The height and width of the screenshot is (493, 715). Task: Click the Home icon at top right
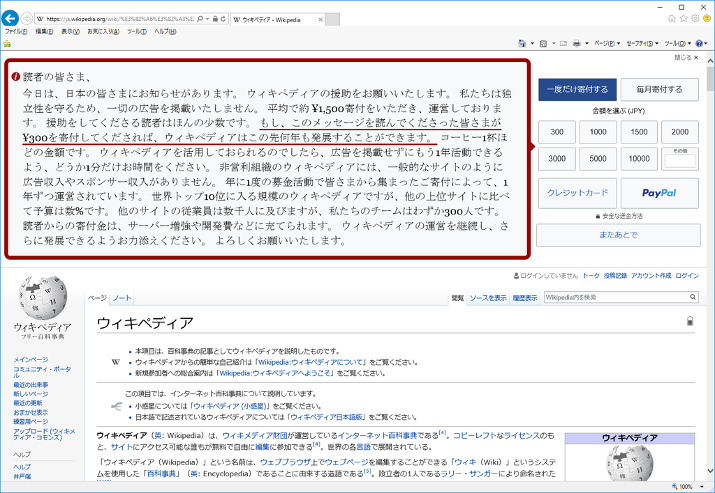pos(672,19)
